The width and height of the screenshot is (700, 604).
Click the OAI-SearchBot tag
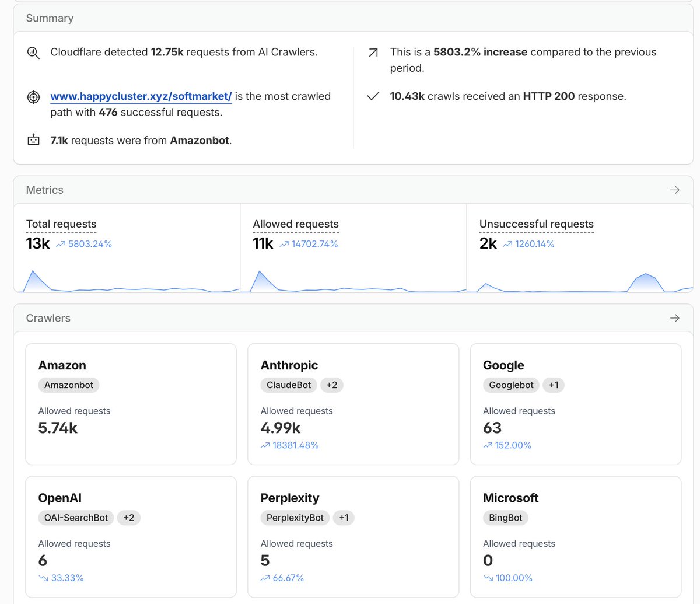click(76, 518)
